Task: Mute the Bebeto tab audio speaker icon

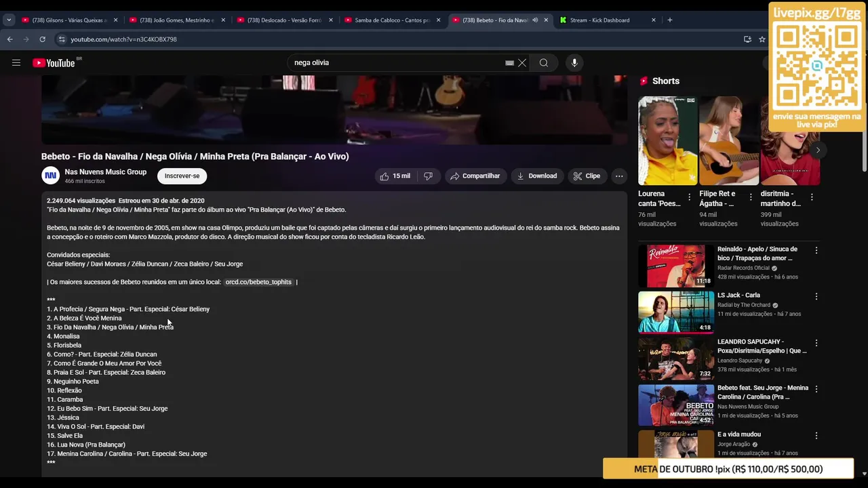Action: click(535, 20)
